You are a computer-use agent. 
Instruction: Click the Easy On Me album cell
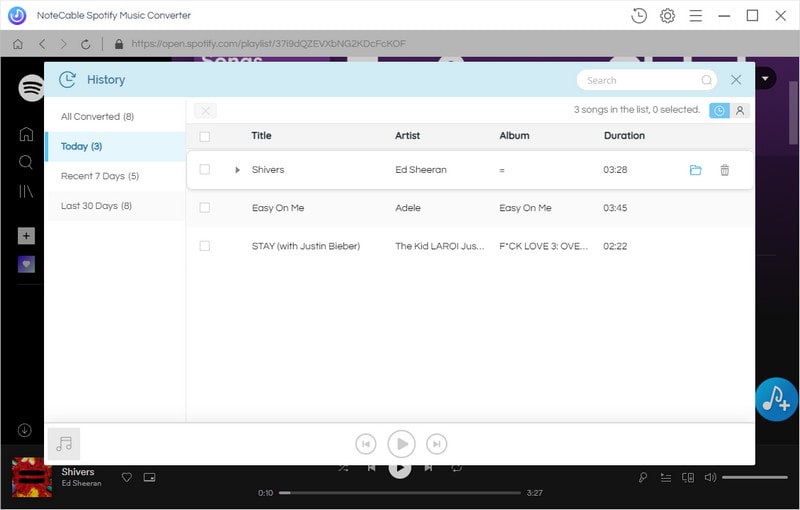click(526, 208)
